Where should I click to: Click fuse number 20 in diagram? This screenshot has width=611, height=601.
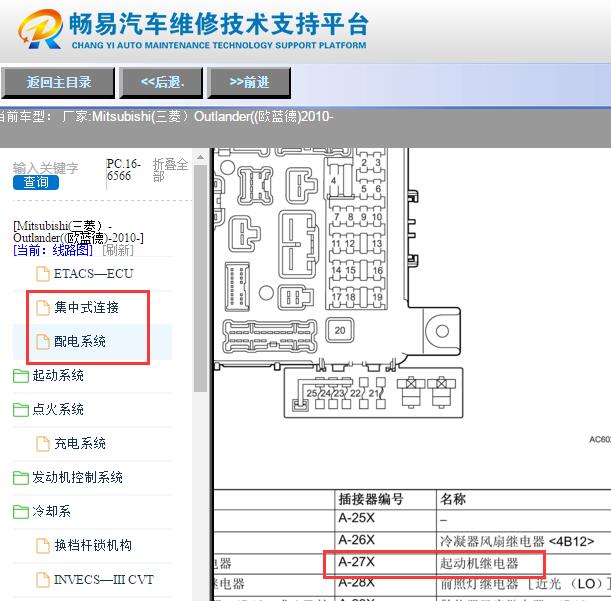click(x=340, y=331)
